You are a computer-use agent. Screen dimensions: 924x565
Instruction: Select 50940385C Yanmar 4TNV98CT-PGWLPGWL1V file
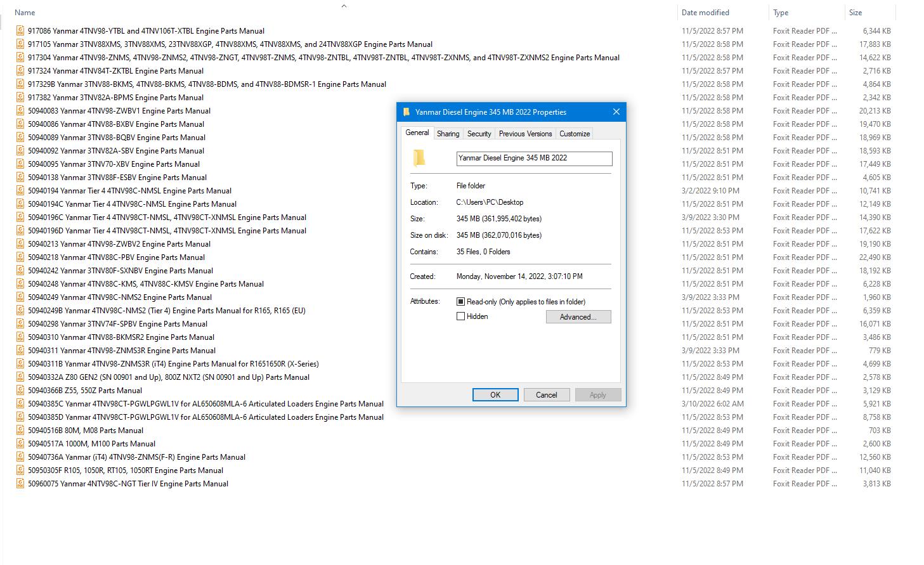tap(205, 403)
